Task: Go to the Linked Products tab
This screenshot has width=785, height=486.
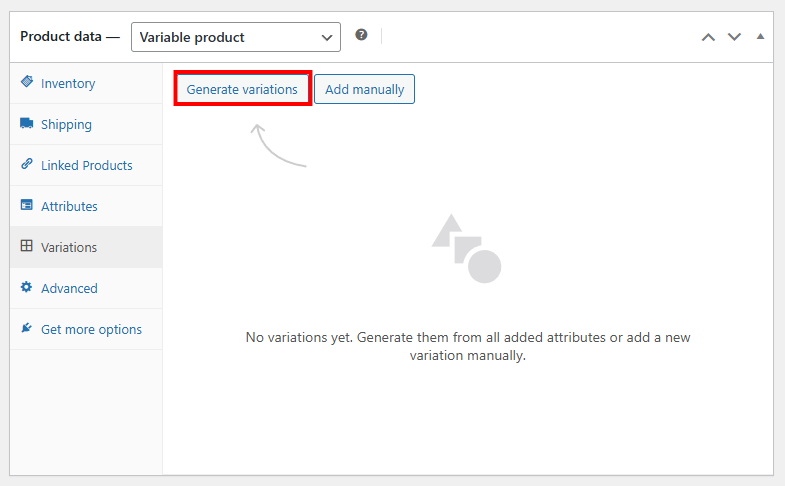Action: (86, 165)
